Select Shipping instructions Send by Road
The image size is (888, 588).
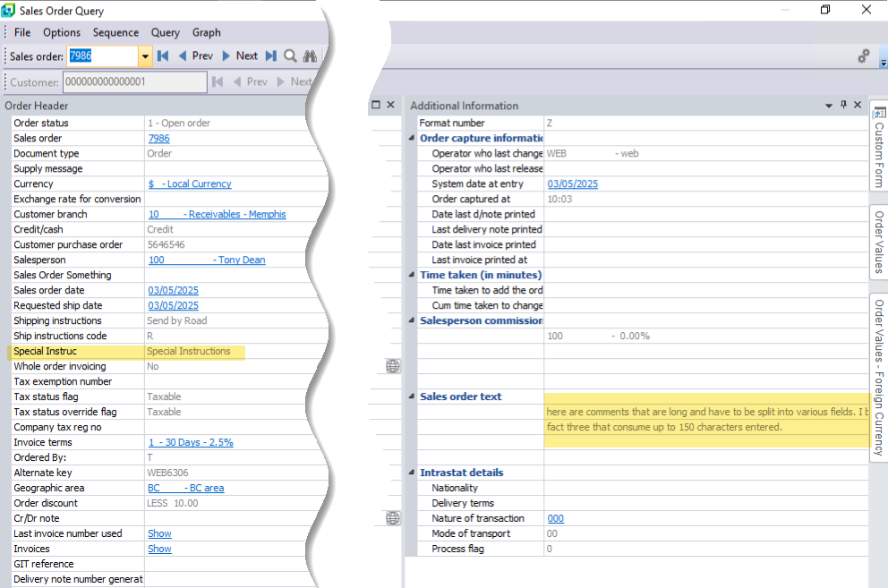tap(176, 320)
